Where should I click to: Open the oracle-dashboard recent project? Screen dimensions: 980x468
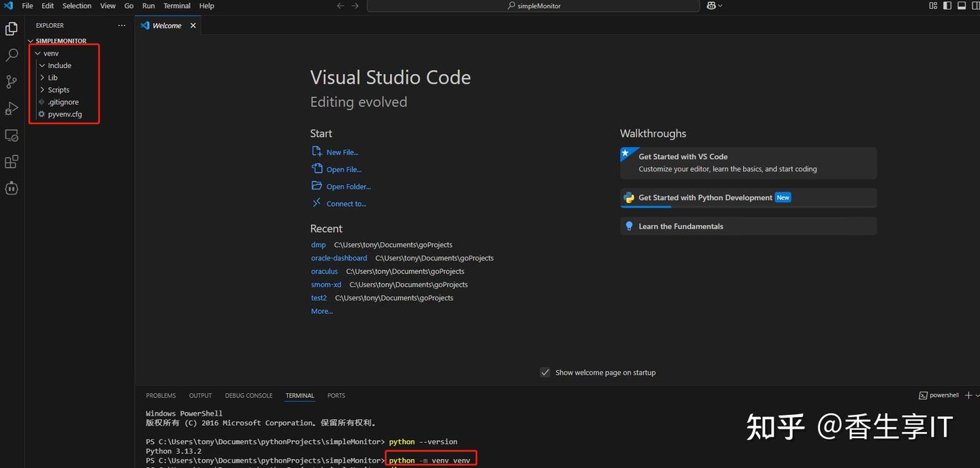338,258
